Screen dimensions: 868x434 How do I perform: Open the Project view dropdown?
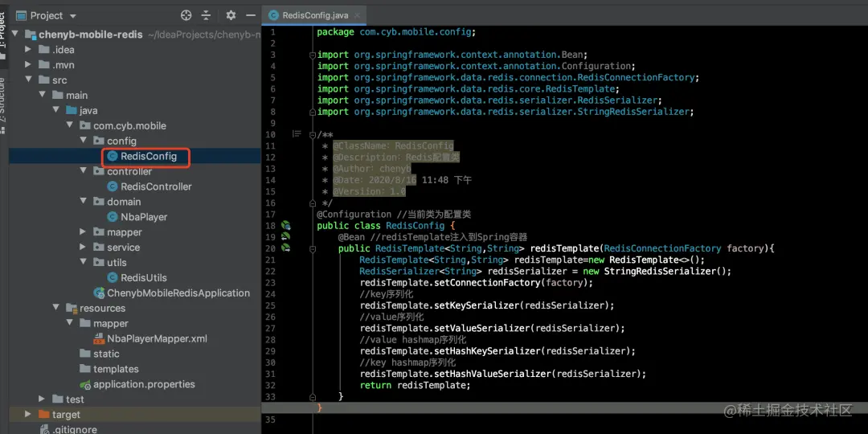click(x=73, y=16)
